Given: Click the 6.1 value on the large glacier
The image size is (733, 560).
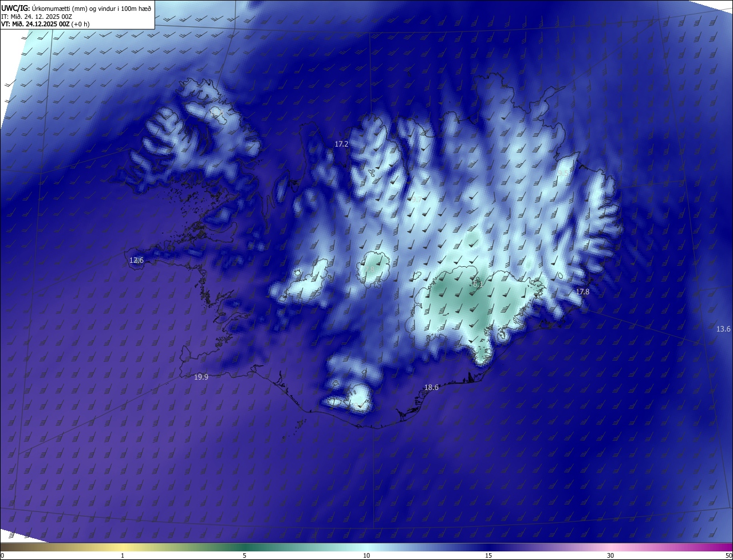Looking at the screenshot, I should [x=477, y=284].
